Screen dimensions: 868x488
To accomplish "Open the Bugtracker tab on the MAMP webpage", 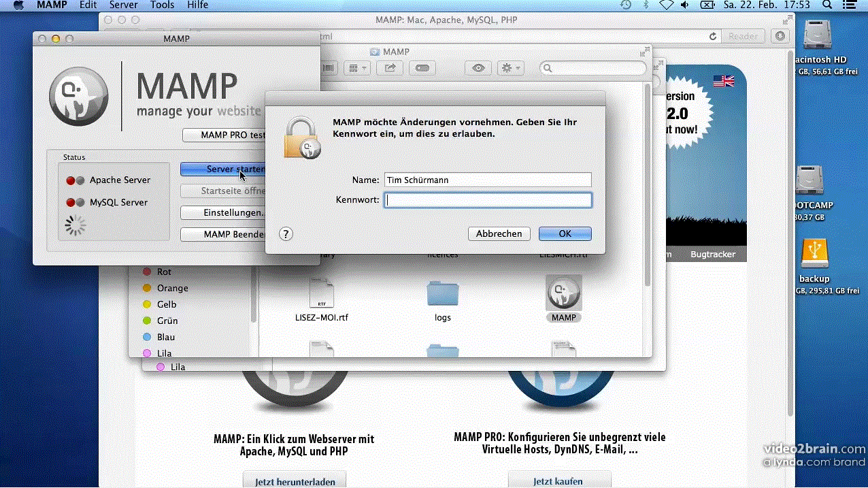I will pyautogui.click(x=713, y=254).
